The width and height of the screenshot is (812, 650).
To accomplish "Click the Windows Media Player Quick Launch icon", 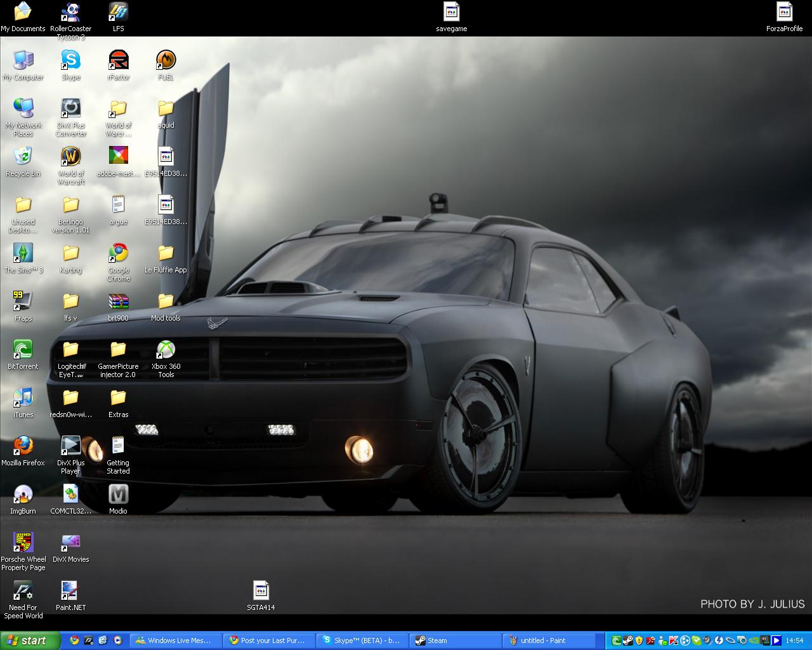I will pyautogui.click(x=118, y=640).
